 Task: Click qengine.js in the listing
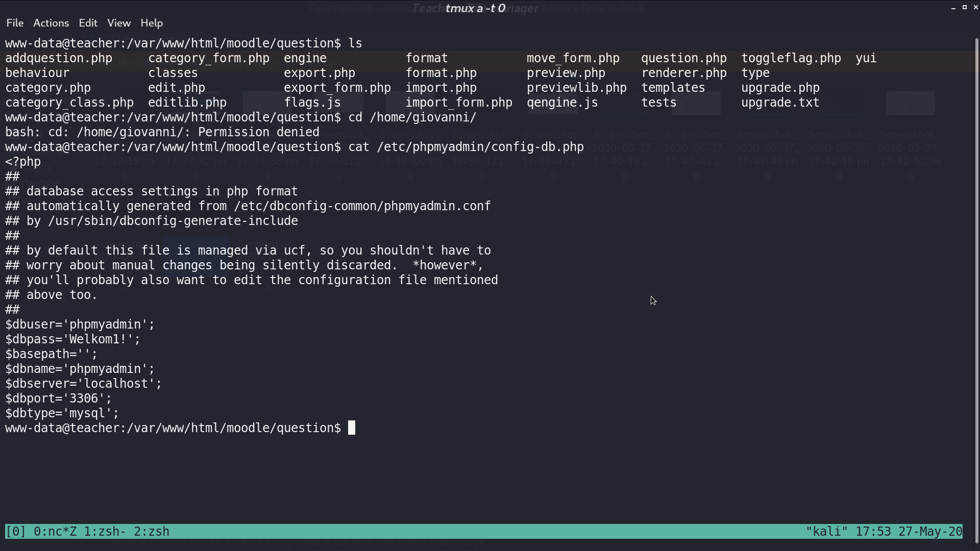coord(562,103)
